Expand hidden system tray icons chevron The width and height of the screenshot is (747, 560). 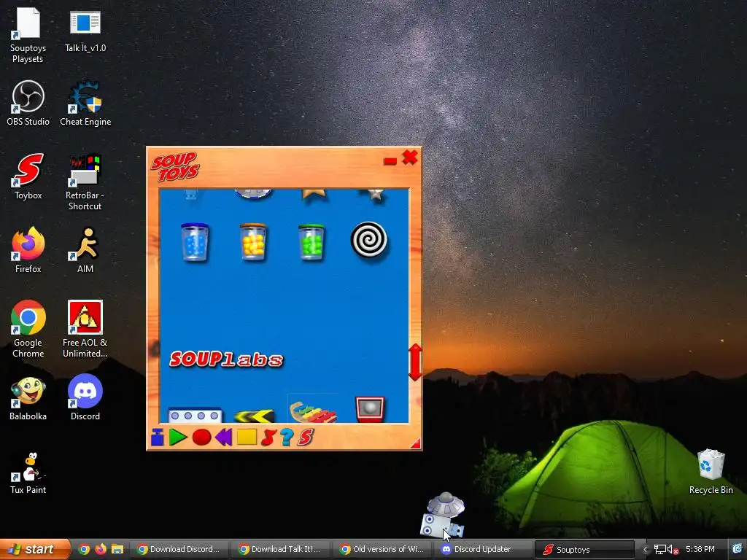click(645, 550)
